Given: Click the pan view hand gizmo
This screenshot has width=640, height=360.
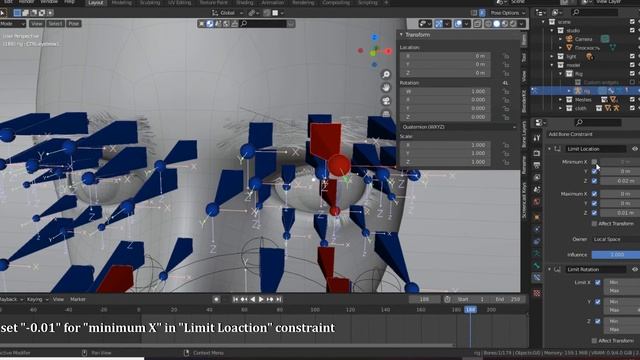Looking at the screenshot, I should (x=386, y=88).
